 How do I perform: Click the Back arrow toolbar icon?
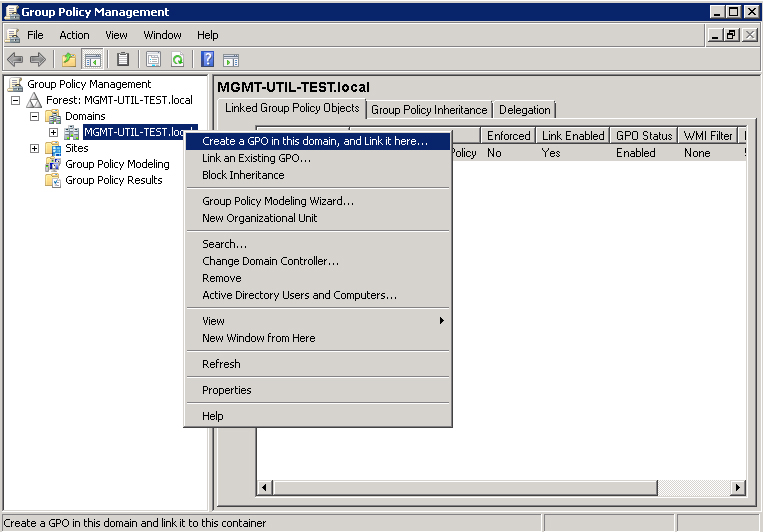coord(15,59)
